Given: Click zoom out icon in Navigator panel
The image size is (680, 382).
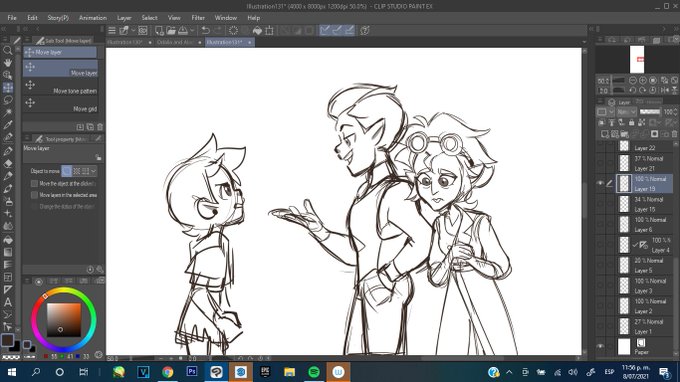Looking at the screenshot, I should [x=633, y=80].
